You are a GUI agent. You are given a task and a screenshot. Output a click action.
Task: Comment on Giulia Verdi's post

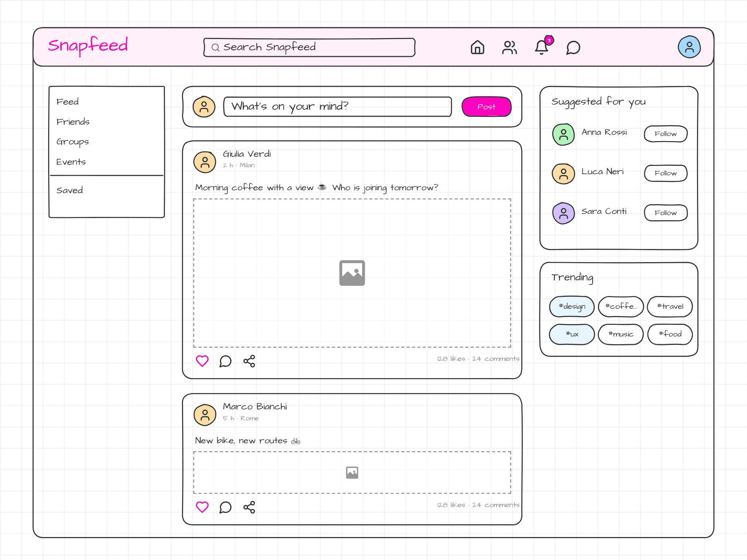pyautogui.click(x=225, y=361)
